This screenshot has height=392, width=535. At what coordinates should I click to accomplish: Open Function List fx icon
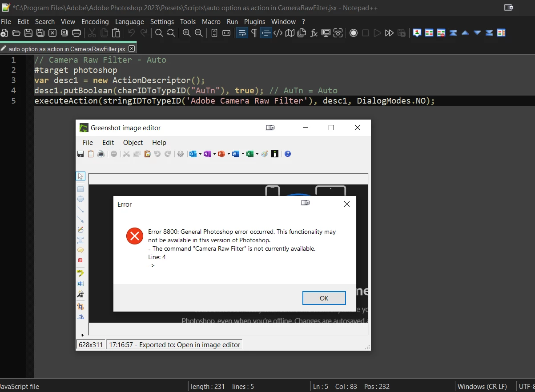coord(314,33)
